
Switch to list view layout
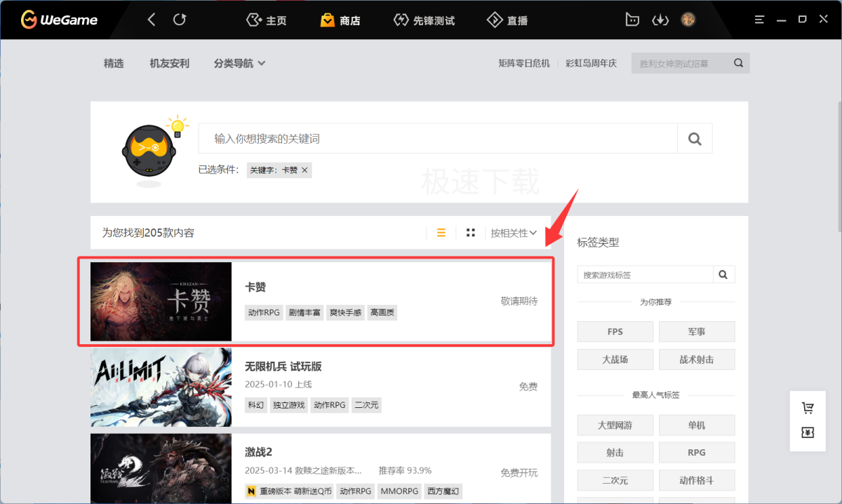tap(441, 233)
